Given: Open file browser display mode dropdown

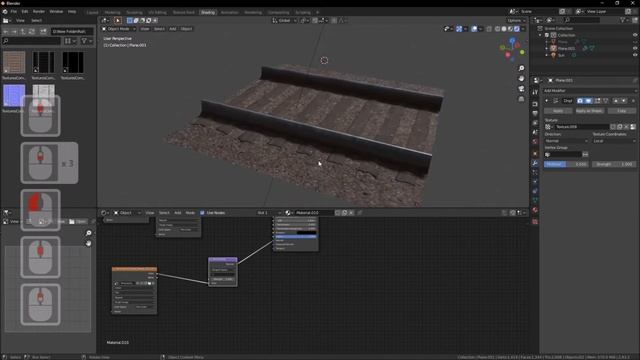Looking at the screenshot, I should point(70,41).
